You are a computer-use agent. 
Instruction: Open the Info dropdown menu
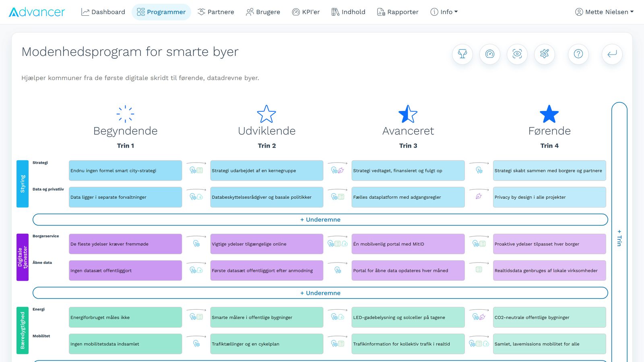pos(444,12)
